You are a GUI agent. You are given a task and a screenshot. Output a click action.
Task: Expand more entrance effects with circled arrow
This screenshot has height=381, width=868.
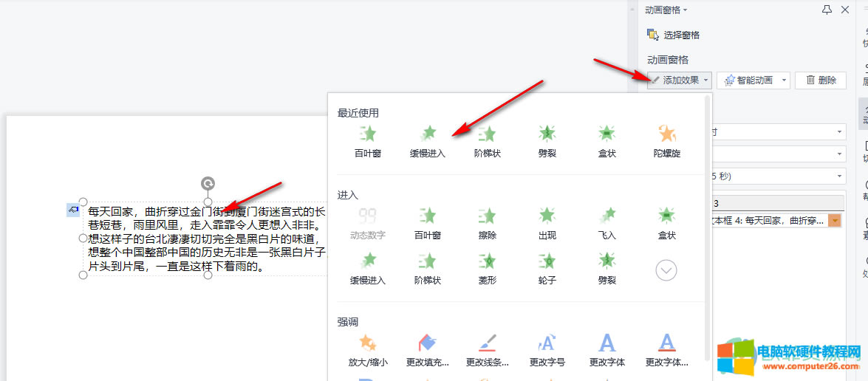pos(666,270)
